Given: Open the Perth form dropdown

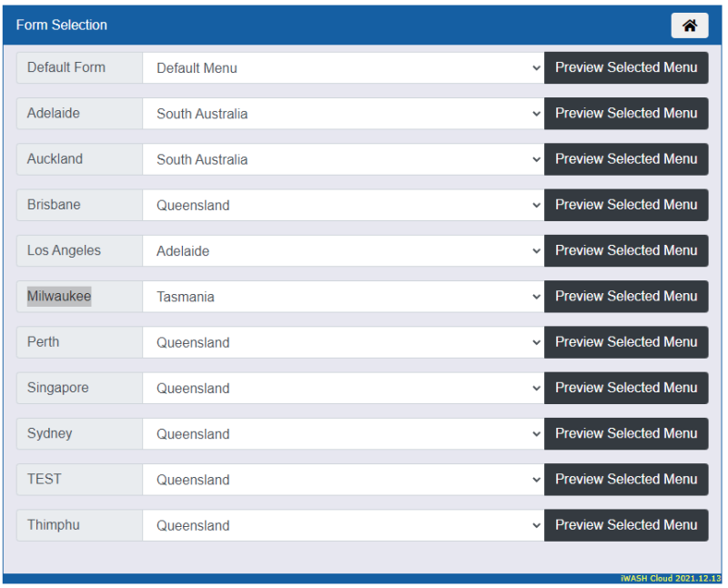Looking at the screenshot, I should 343,342.
